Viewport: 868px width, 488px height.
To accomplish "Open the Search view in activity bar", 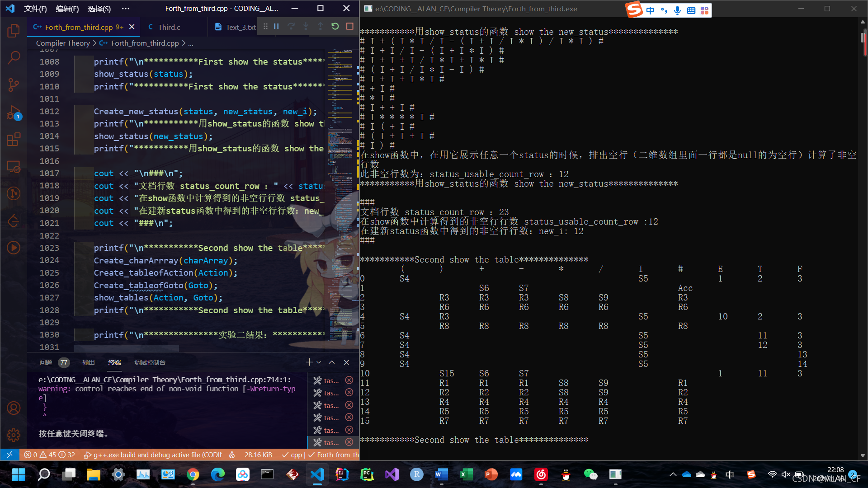I will tap(14, 57).
